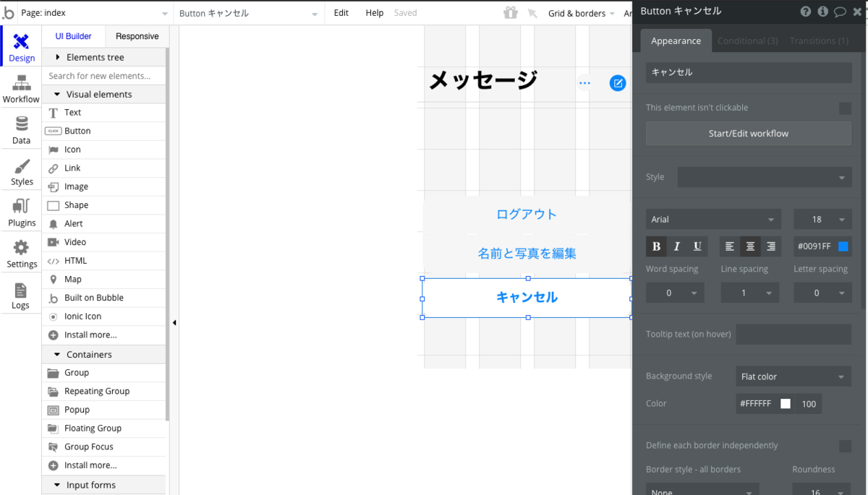
Task: Align text to the right
Action: pyautogui.click(x=770, y=246)
